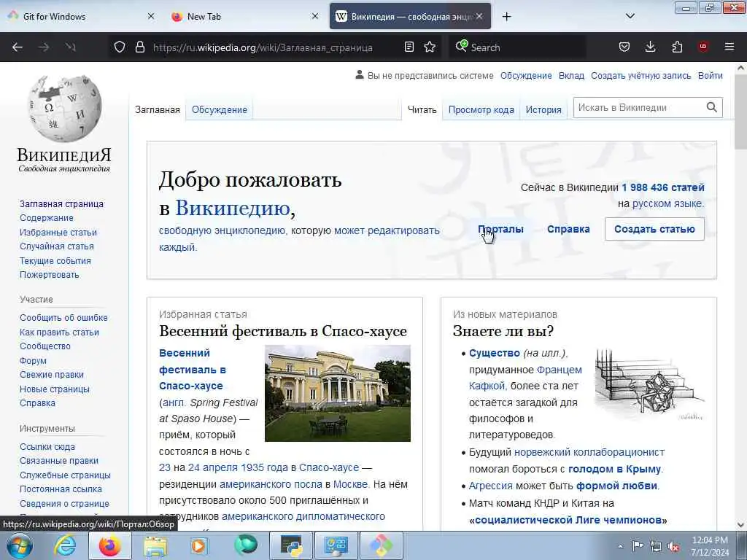Open File Explorer folder in taskbar
747x560 pixels.
[156, 545]
